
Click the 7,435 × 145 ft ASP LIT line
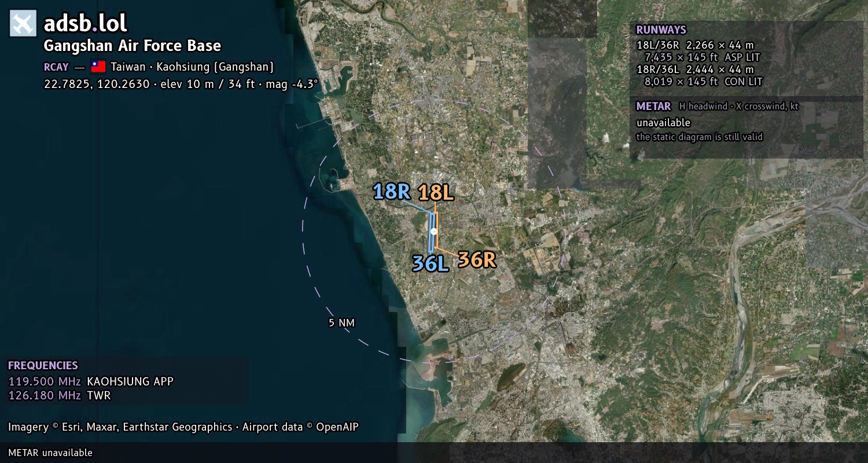tap(702, 57)
